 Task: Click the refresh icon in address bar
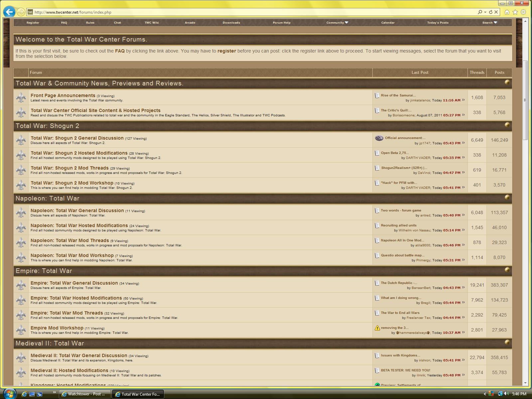490,12
